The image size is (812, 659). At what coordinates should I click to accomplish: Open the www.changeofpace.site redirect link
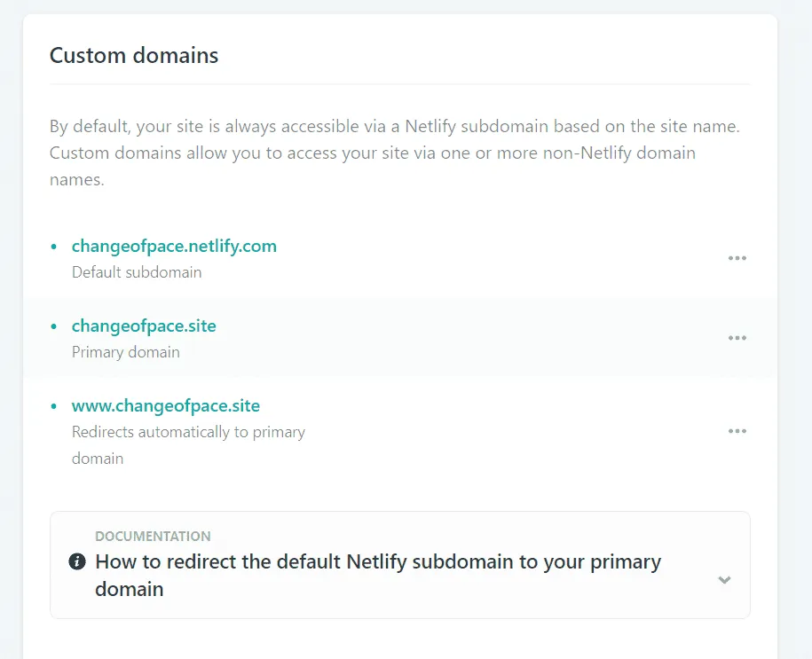click(166, 405)
